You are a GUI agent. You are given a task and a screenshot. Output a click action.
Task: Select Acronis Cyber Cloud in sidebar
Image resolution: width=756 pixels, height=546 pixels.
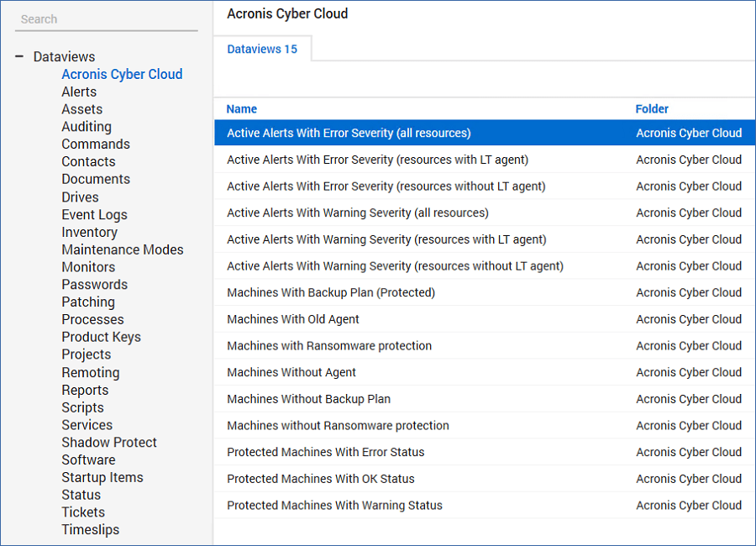pos(122,74)
